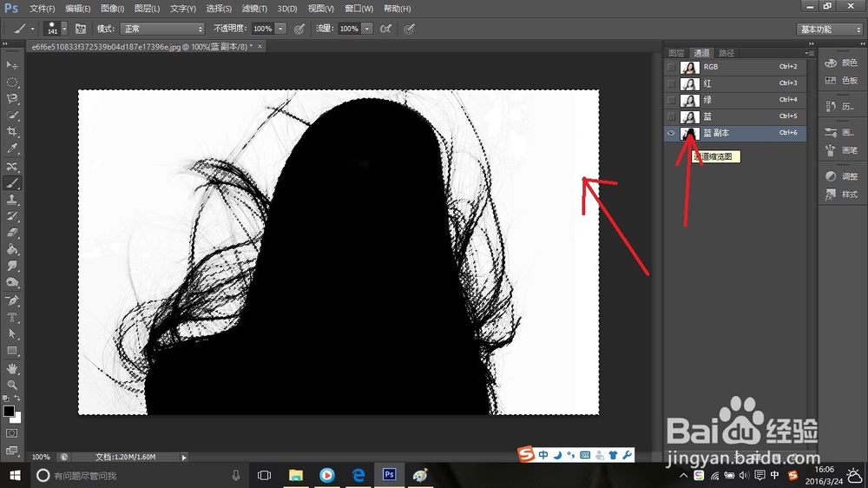Show the 蓝 channel visibility
Image resolution: width=868 pixels, height=488 pixels.
(x=672, y=117)
